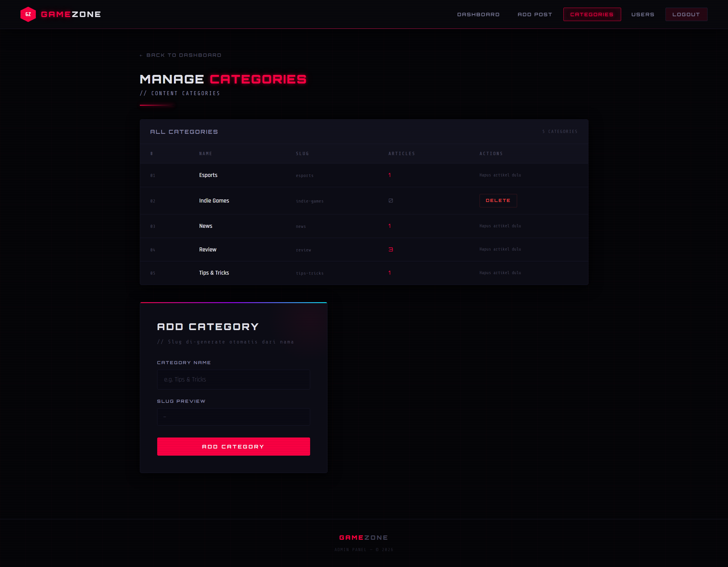Click the article count 1 for News

[x=390, y=226]
